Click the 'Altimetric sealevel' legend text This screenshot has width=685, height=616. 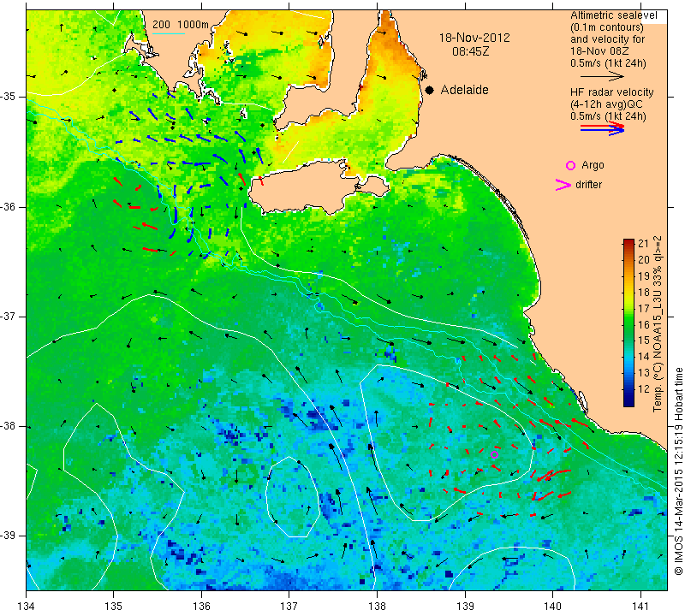614,15
